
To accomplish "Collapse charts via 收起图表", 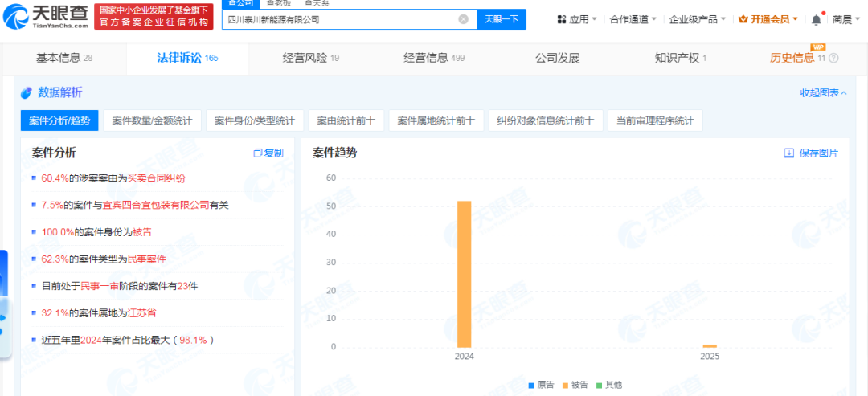I will click(823, 93).
